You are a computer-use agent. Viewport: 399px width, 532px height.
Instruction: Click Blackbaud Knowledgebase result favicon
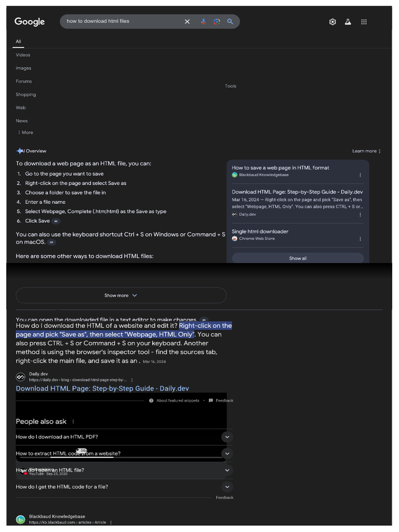[x=21, y=520]
